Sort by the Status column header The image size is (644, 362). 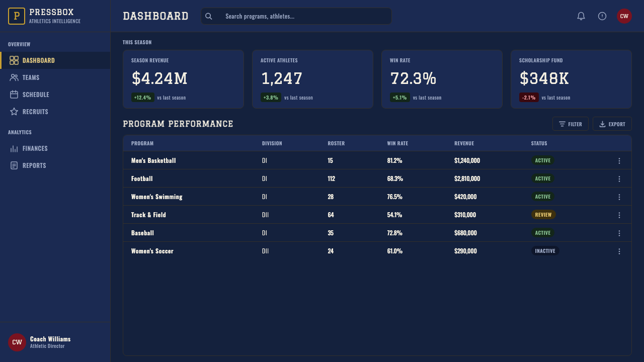point(539,143)
